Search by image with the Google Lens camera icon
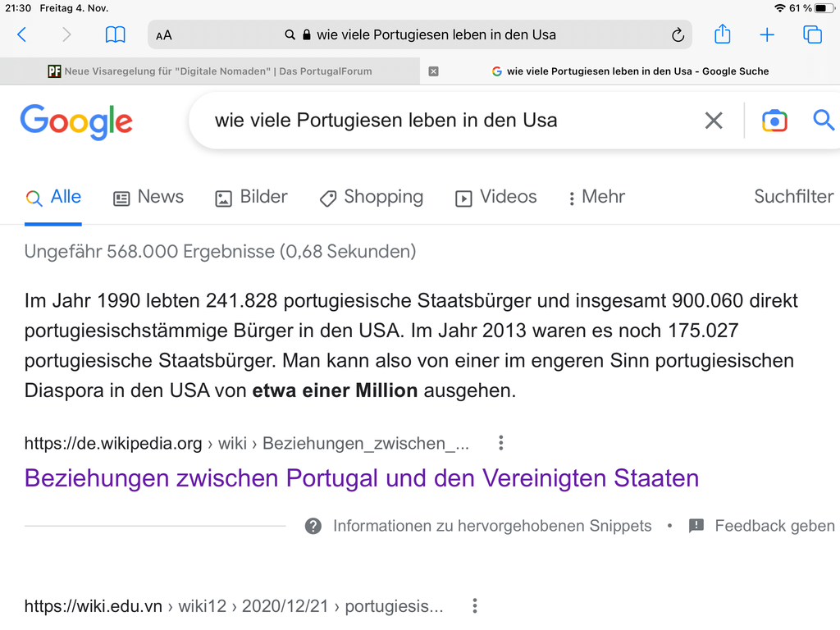 point(774,121)
